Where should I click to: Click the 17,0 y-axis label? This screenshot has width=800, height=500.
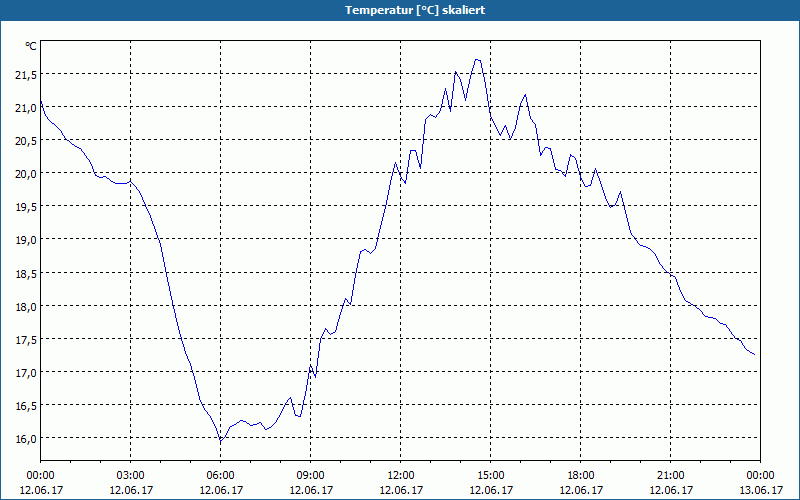tap(26, 373)
